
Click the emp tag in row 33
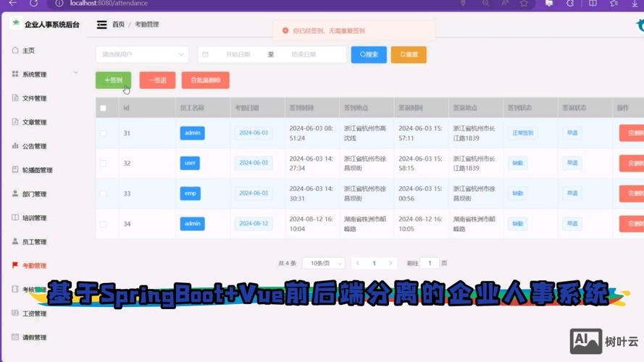pos(191,193)
